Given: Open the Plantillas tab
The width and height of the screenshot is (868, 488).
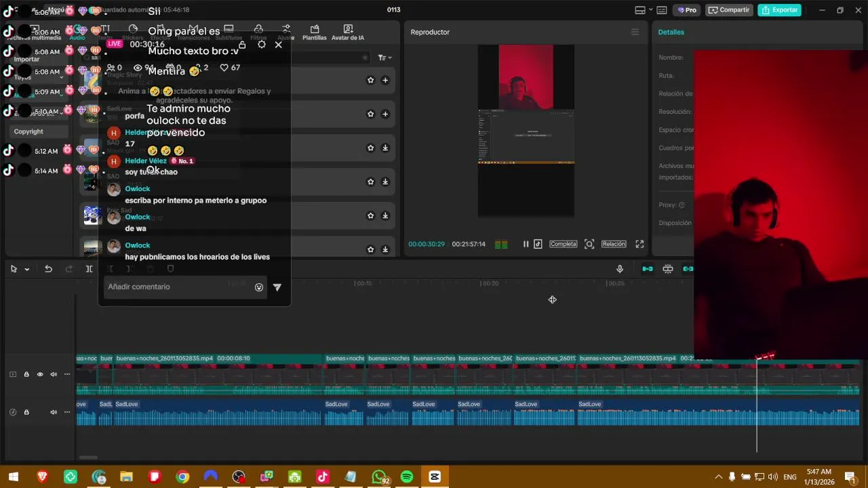Looking at the screenshot, I should [x=315, y=33].
